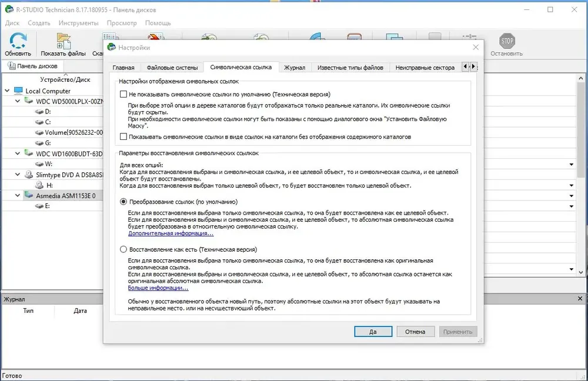
Task: Click the G: partition icon
Action: coord(39,143)
